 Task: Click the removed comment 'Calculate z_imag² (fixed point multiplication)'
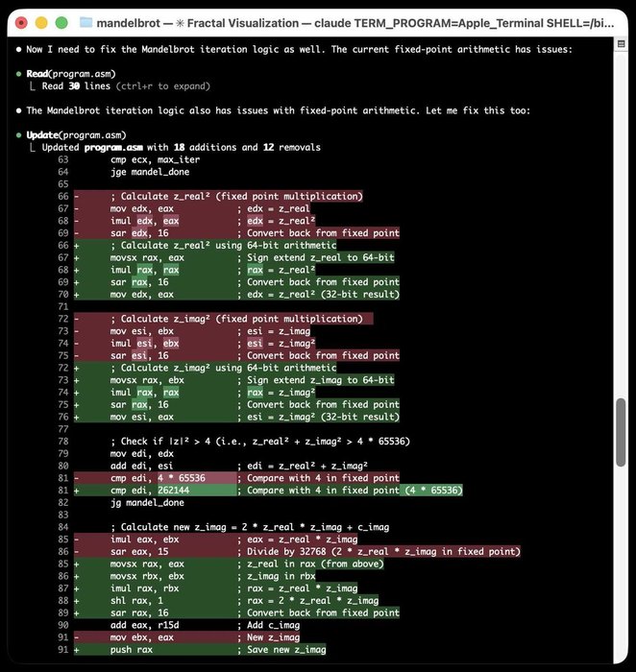click(236, 319)
